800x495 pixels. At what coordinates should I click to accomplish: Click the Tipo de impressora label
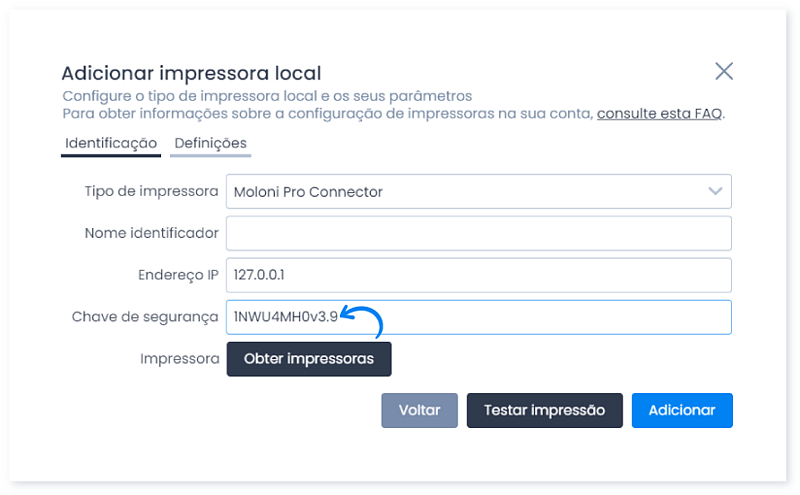[151, 191]
